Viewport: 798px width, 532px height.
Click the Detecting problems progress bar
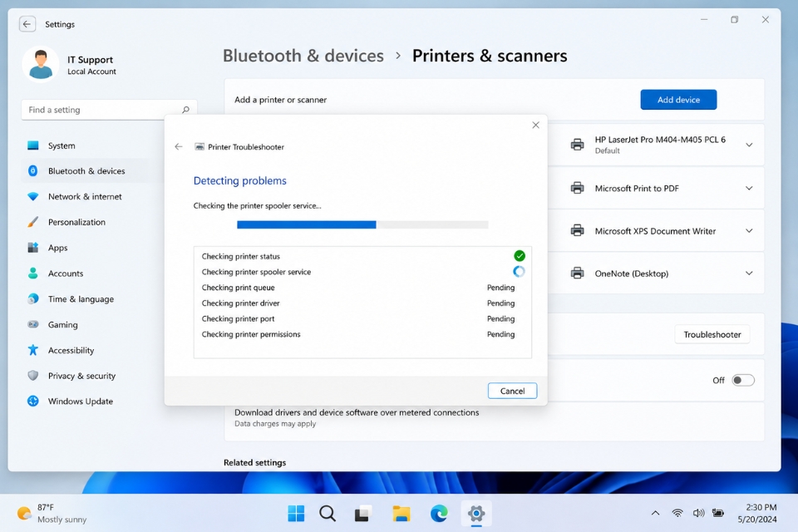click(x=362, y=224)
